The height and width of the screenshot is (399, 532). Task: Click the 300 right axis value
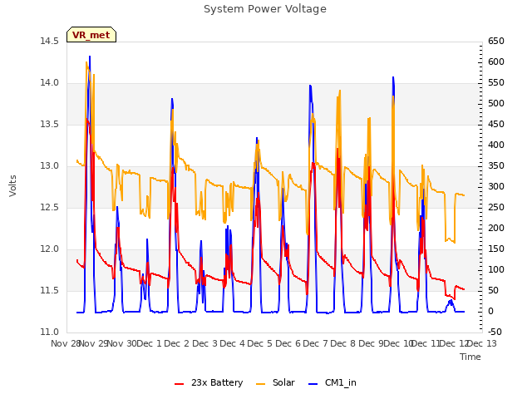pyautogui.click(x=496, y=186)
